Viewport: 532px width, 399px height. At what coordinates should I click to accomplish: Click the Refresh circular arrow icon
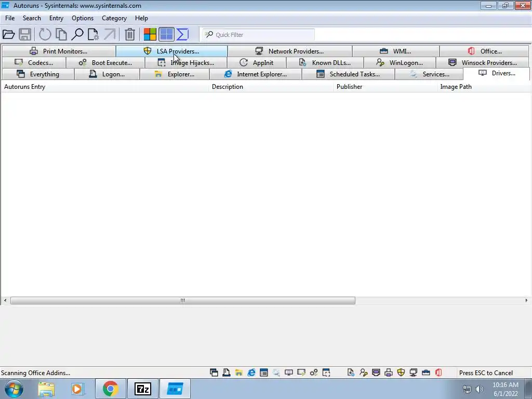coord(45,34)
